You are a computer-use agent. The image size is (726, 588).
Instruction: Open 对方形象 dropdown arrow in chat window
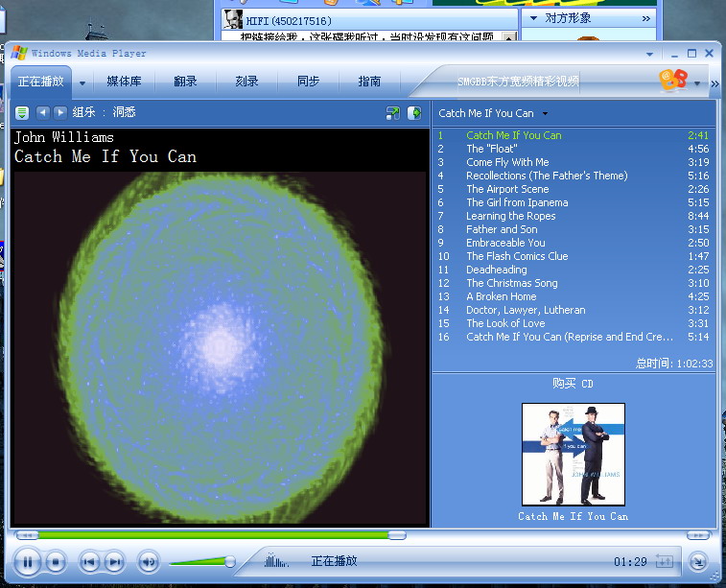click(533, 18)
